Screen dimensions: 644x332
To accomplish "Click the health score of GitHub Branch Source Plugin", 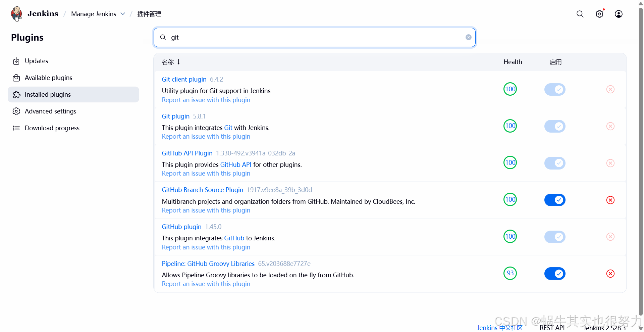I will click(x=510, y=199).
